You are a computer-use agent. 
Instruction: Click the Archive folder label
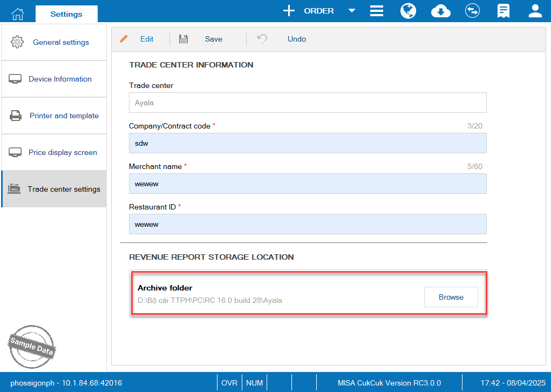(x=165, y=288)
